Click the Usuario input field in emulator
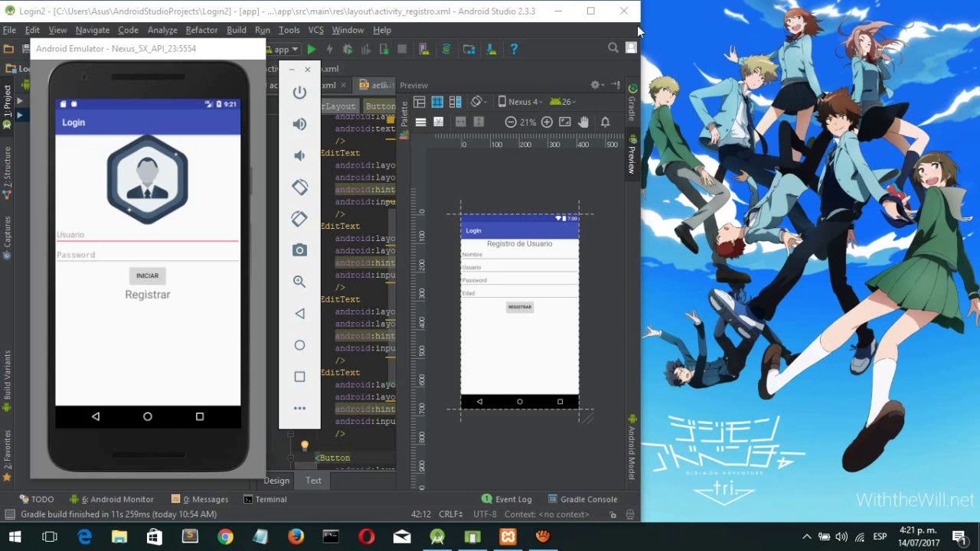The image size is (980, 551). (147, 234)
